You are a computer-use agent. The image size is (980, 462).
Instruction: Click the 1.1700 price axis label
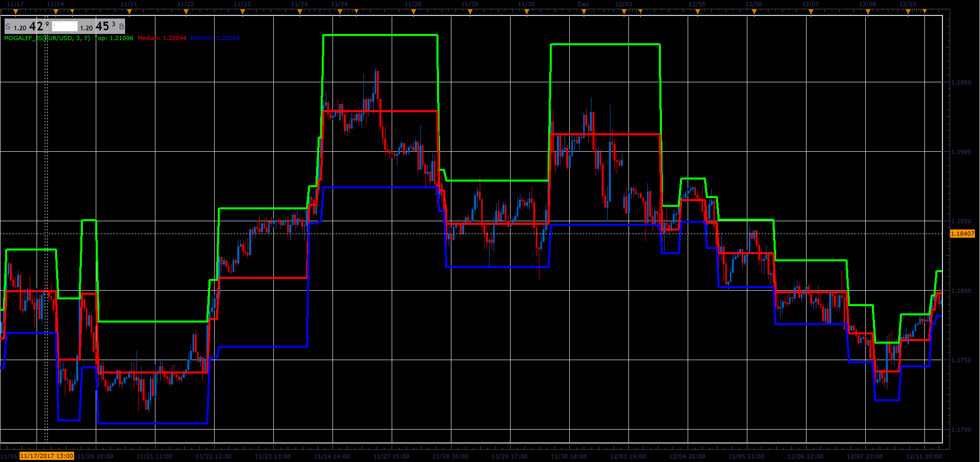click(x=961, y=430)
